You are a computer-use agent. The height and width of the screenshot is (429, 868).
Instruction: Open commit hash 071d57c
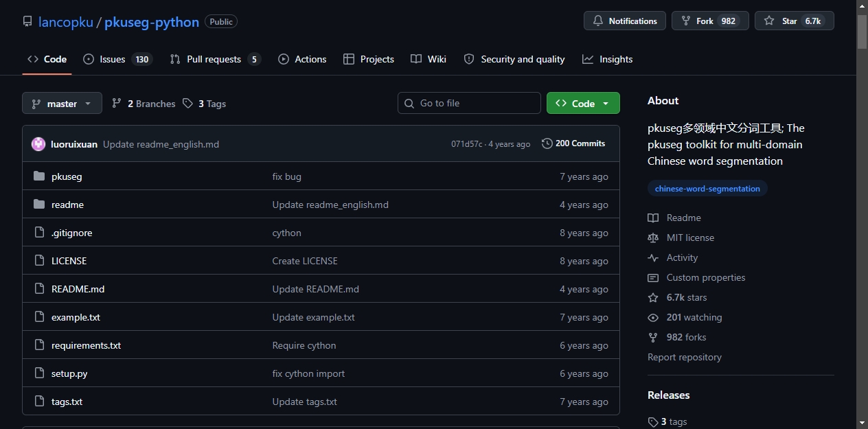pos(467,144)
